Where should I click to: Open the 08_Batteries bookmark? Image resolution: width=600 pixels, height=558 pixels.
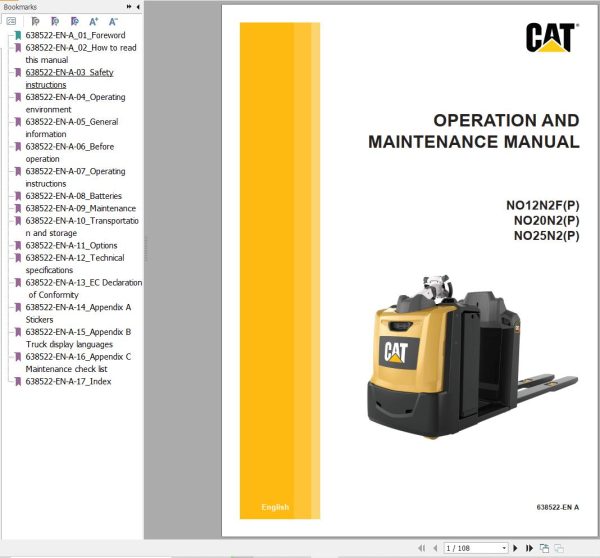click(73, 196)
